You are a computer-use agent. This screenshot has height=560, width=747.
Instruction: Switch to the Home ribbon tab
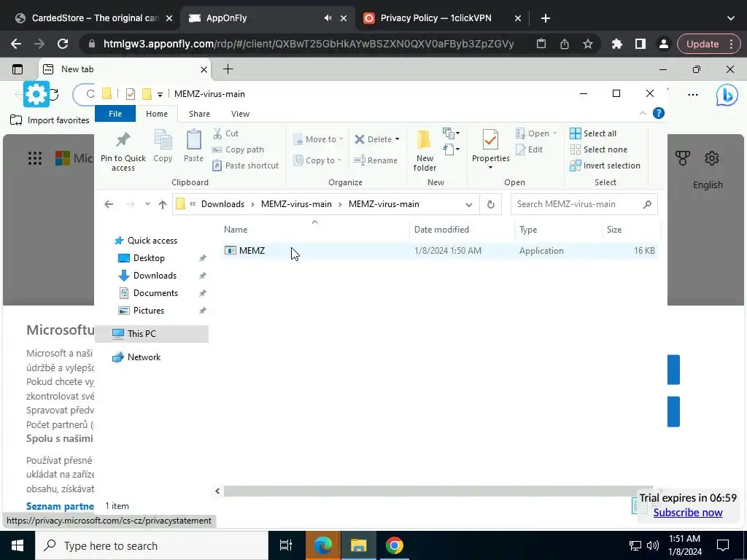point(157,114)
